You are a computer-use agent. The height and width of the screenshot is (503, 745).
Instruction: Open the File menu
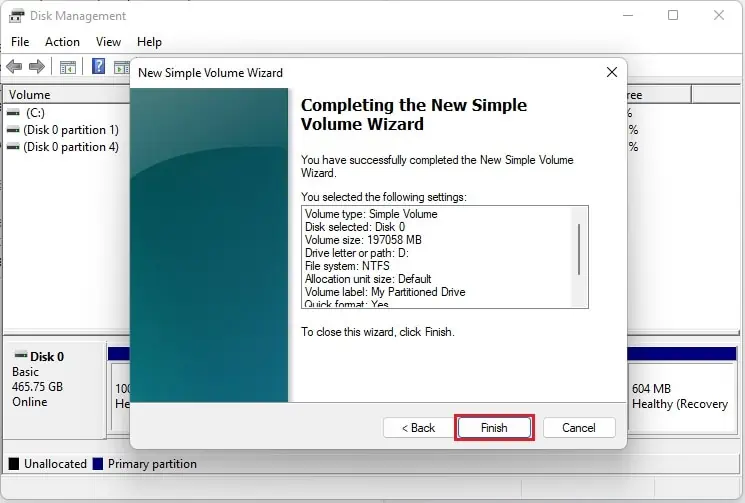[20, 42]
